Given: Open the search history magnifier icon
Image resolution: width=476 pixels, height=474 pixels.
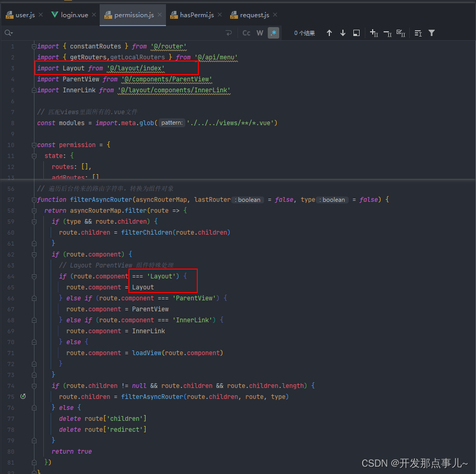Looking at the screenshot, I should click(x=8, y=33).
